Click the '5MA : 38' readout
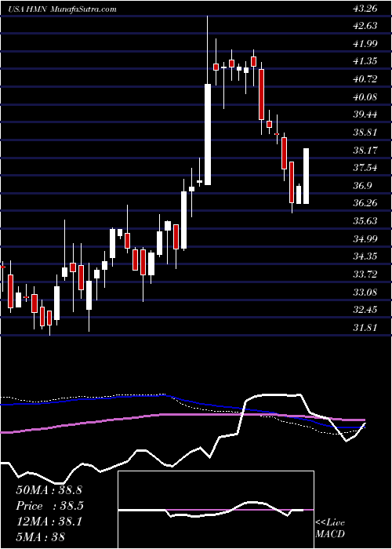The image size is (392, 549). coord(41,537)
